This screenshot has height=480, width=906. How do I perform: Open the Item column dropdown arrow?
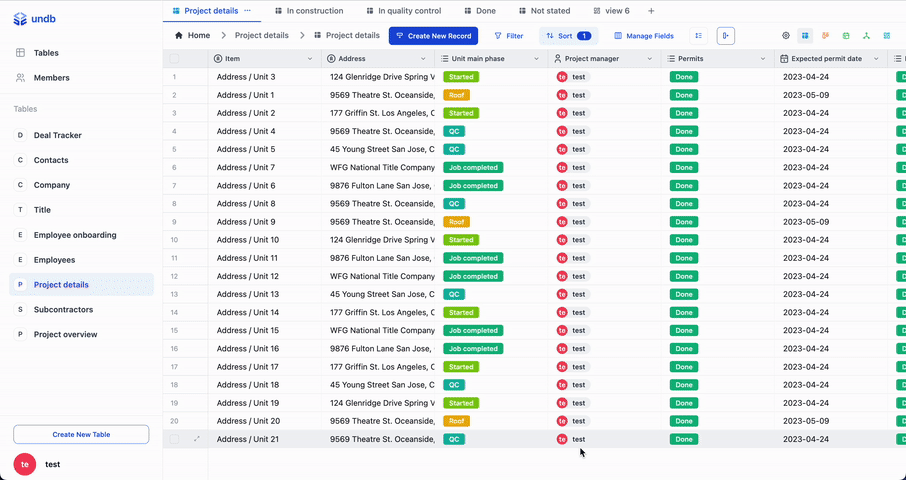point(310,59)
